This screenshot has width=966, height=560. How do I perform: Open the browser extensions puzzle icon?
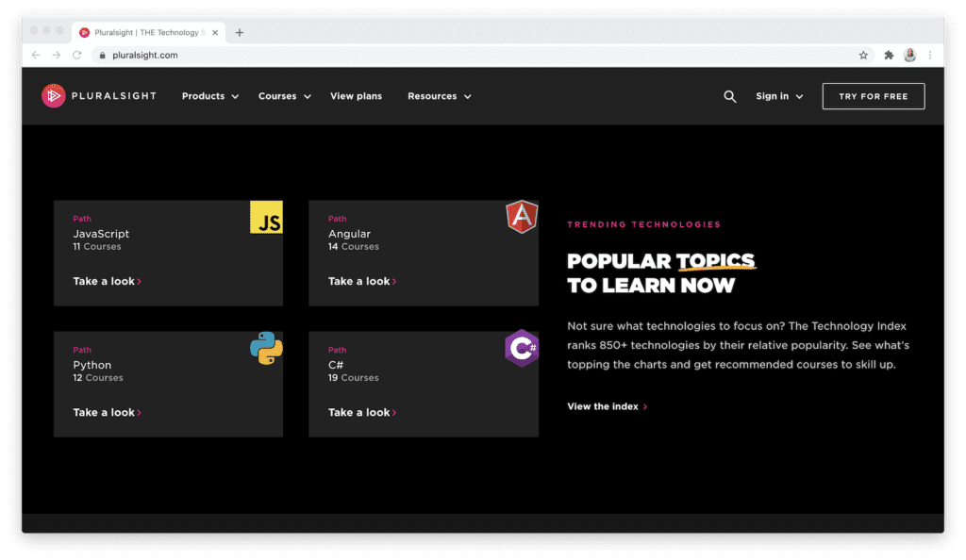[889, 55]
